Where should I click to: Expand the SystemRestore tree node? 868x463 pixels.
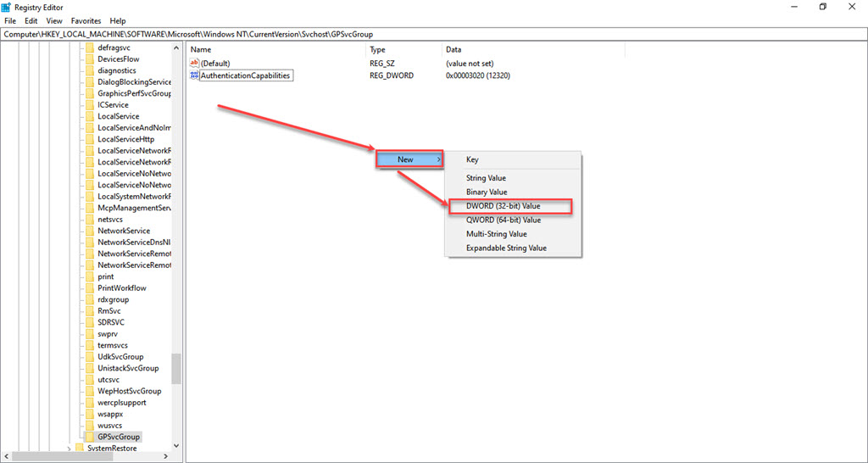[x=69, y=448]
